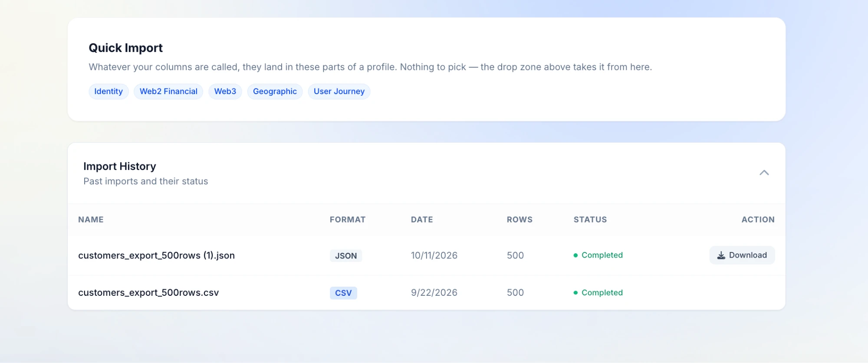Click the 500 row count for the JSON import

click(x=515, y=255)
